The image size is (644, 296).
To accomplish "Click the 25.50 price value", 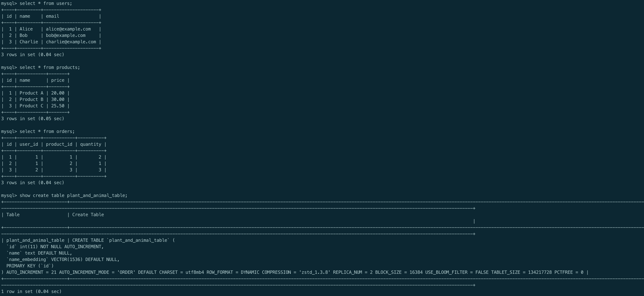I will [58, 106].
